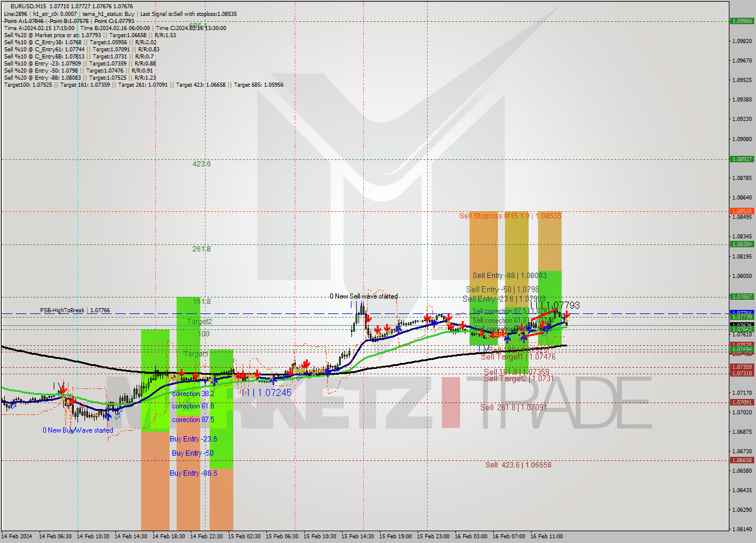Click '16 Feb 11:00' on the time axis
This screenshot has width=756, height=543.
pyautogui.click(x=546, y=537)
